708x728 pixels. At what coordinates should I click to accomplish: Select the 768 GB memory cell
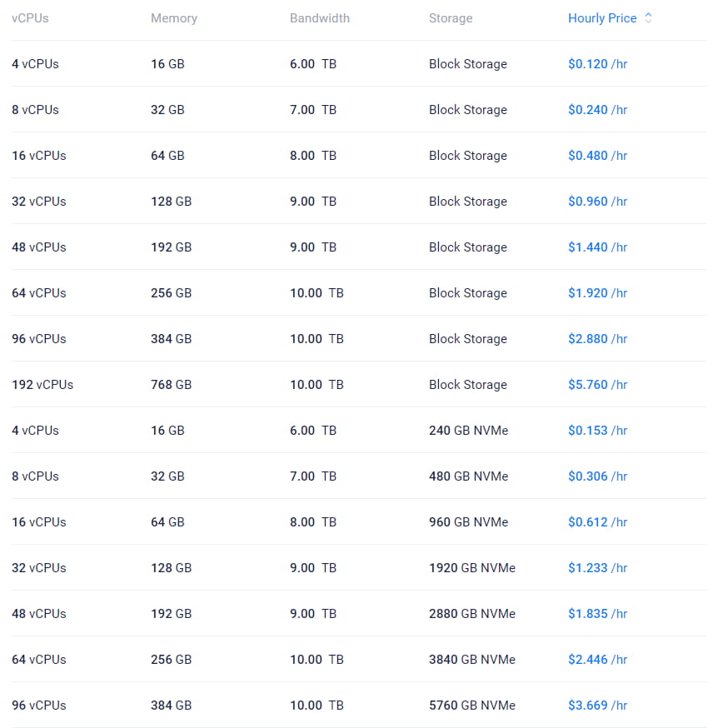coord(171,384)
